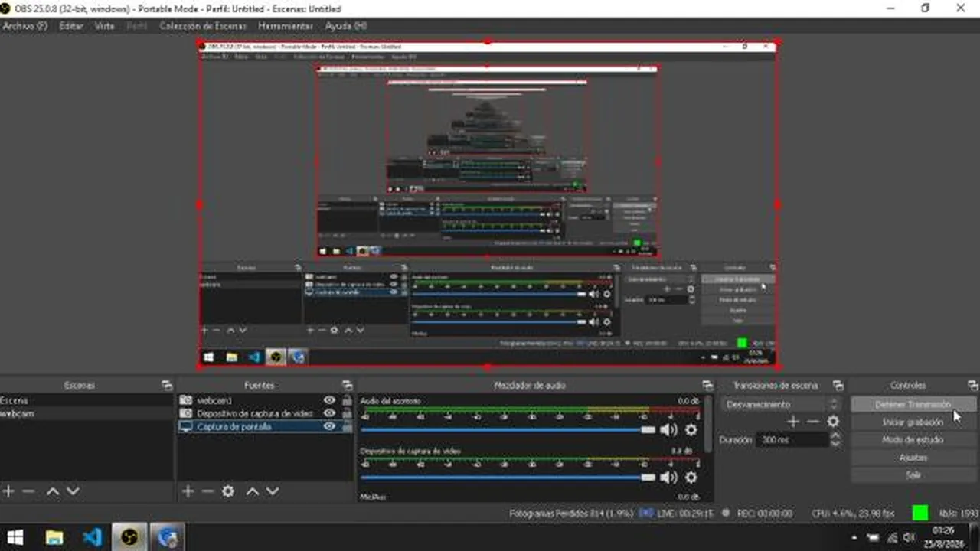Click the main OBS preview canvas
The image size is (980, 551).
pyautogui.click(x=488, y=205)
